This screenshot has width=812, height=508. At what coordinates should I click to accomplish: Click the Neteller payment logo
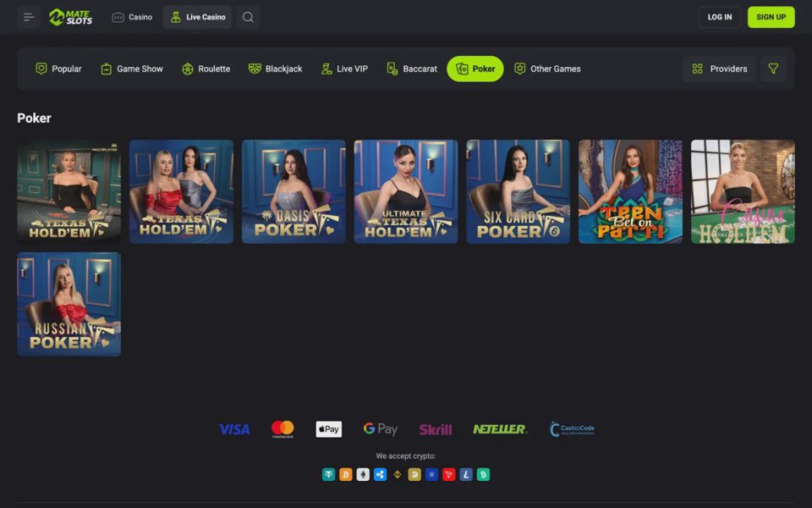(500, 429)
